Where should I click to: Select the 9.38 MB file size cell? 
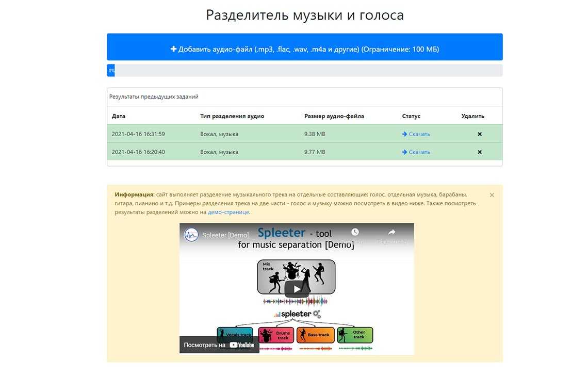(x=315, y=134)
